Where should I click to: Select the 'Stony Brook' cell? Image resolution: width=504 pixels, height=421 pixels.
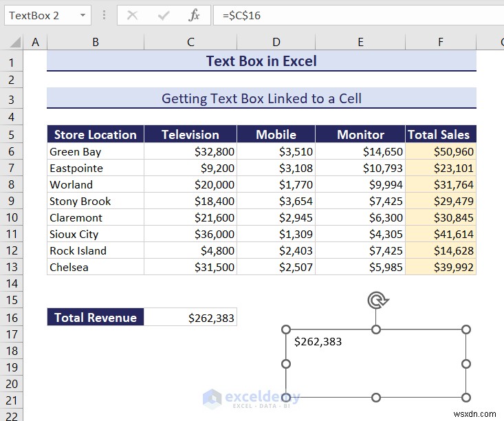[x=96, y=201]
